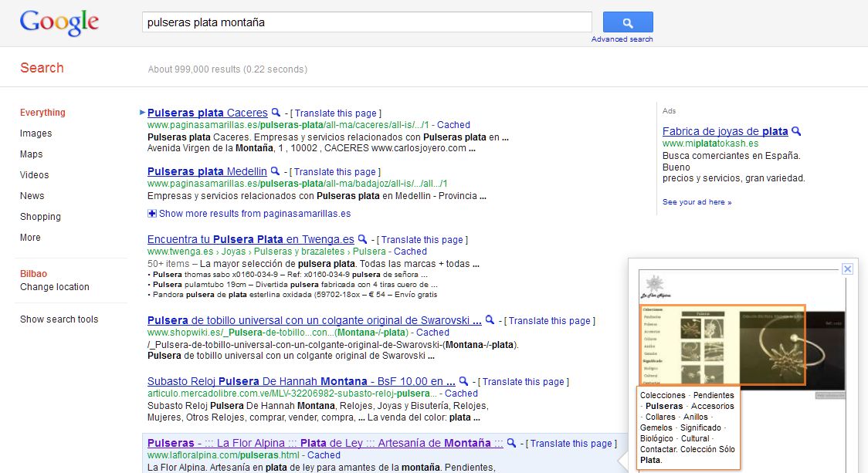Click Joyas breadcrumb in Twenga result
Screen dimensions: 868x473
234,251
